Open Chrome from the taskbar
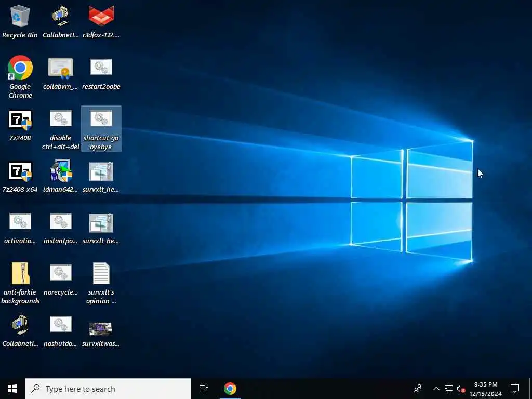Screen dimensions: 532x399 pos(230,389)
